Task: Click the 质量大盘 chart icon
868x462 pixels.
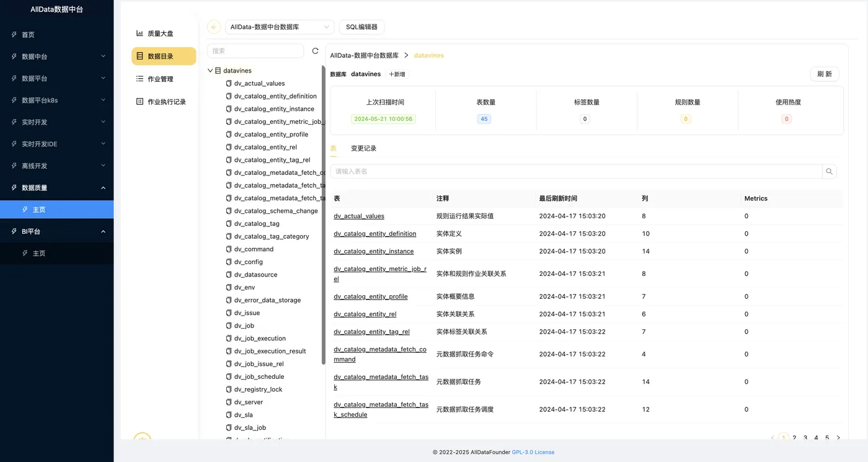Action: 140,33
